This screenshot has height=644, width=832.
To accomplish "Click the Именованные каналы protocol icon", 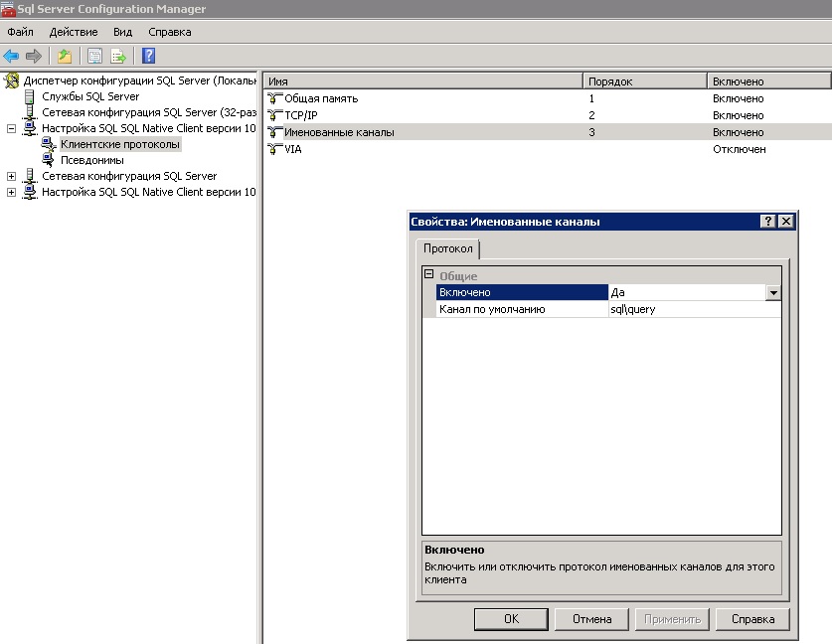I will (x=274, y=132).
